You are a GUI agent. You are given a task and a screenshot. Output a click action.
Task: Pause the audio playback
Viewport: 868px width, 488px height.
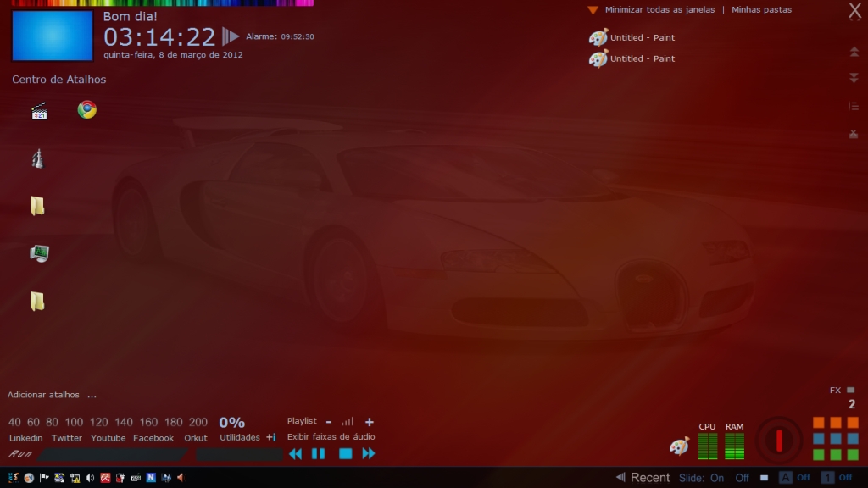click(319, 454)
